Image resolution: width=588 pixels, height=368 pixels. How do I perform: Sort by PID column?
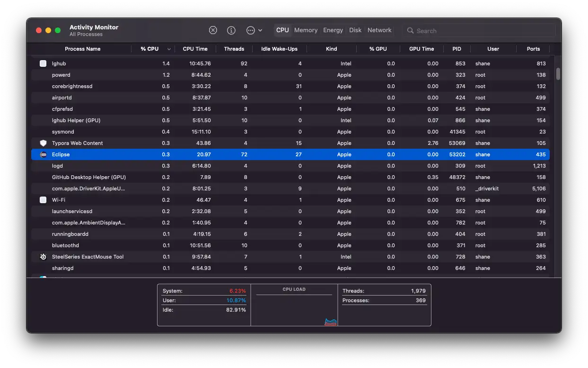pyautogui.click(x=456, y=49)
